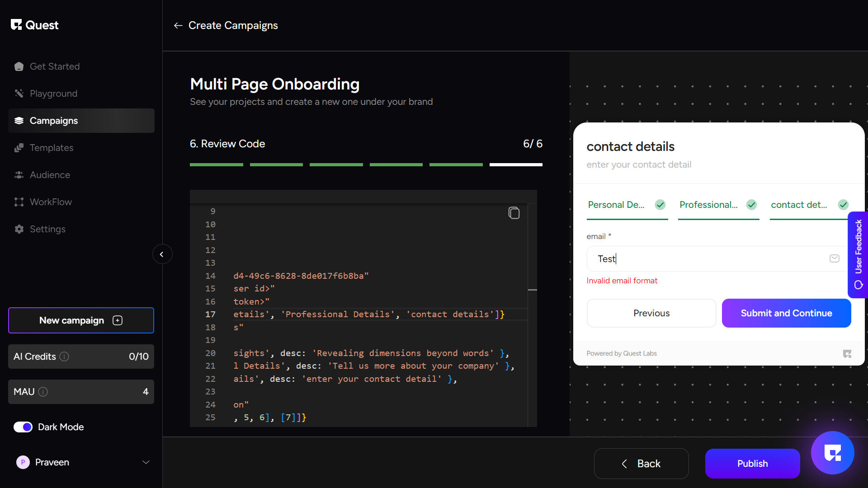Open the User Feedback side tab
868x488 pixels.
(858, 254)
